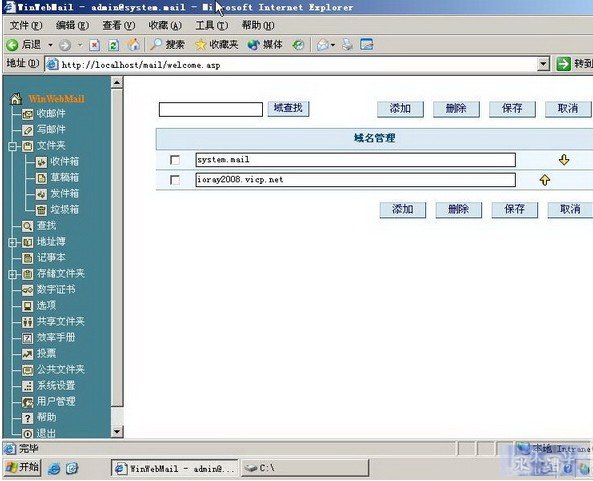Click the 写邮件 compose icon
This screenshot has height=481, width=593.
[28, 130]
